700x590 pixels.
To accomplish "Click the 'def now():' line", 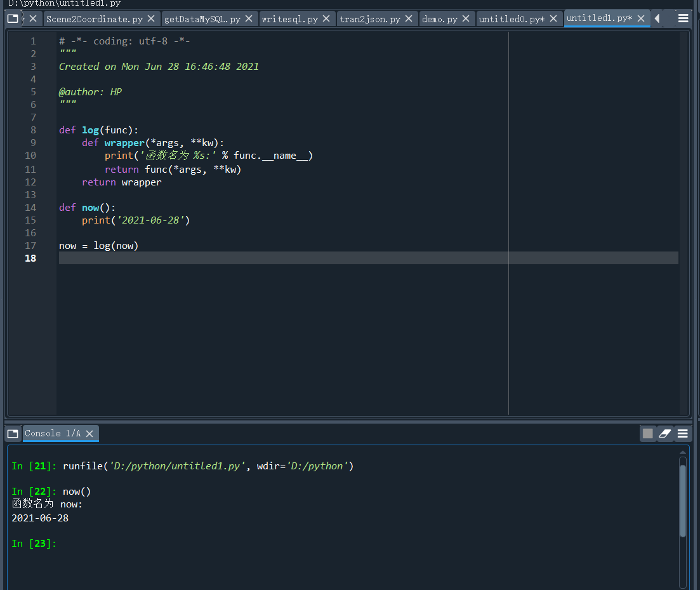I will [x=87, y=208].
